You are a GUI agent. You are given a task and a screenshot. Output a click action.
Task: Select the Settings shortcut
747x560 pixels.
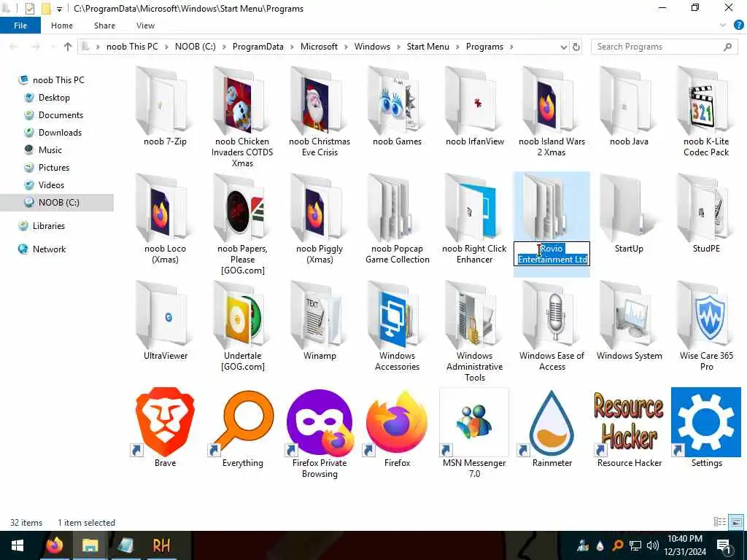[x=706, y=427]
